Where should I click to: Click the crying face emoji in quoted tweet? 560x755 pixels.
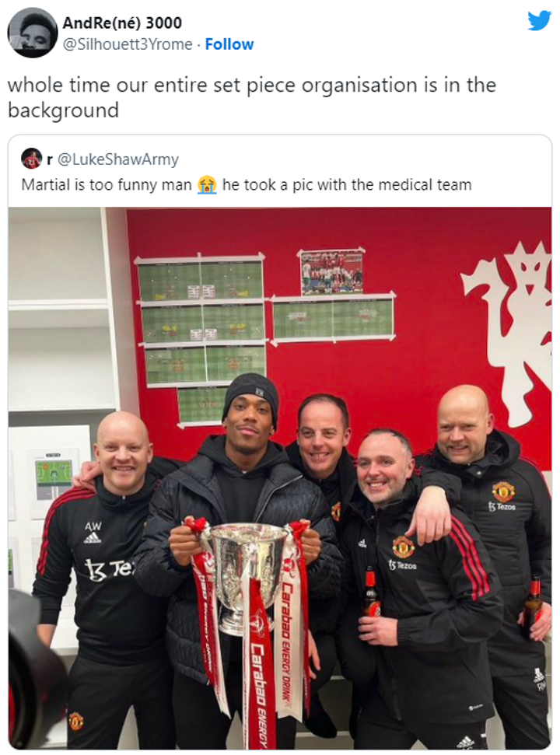207,185
